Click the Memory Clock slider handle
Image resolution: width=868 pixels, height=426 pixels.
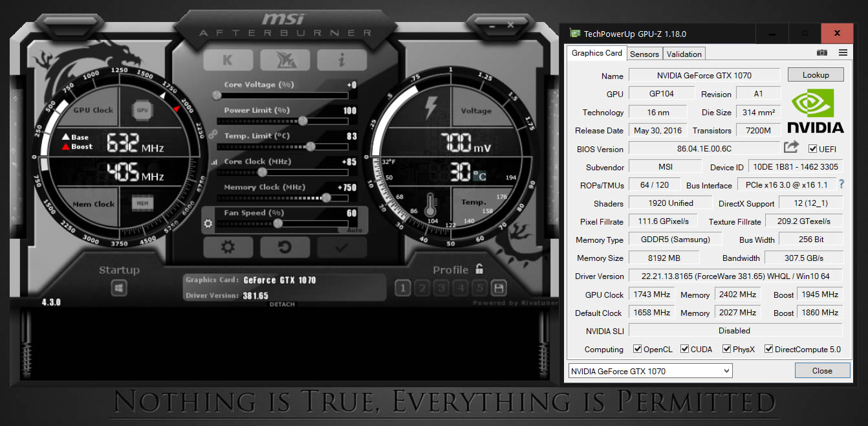(325, 198)
